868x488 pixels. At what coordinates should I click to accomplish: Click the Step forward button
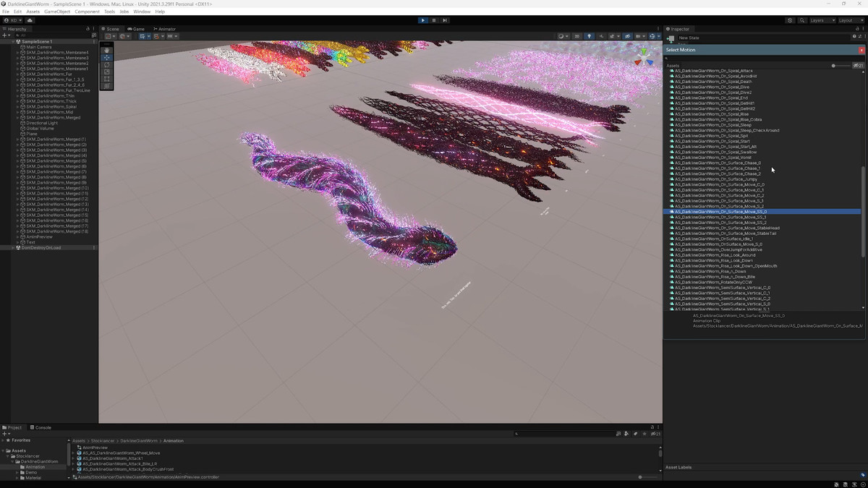445,20
